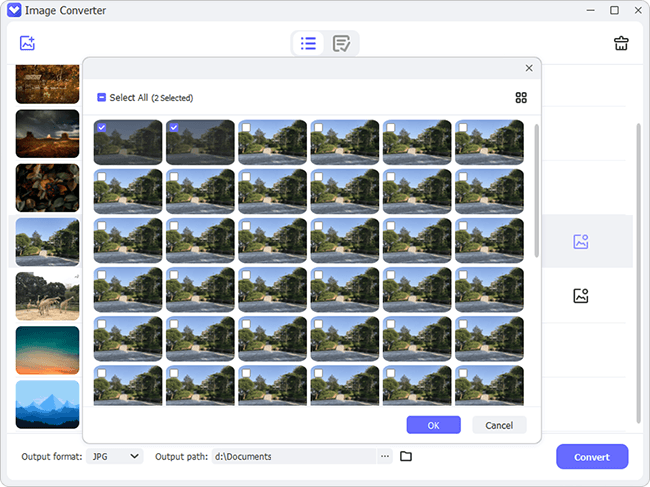The width and height of the screenshot is (650, 487).
Task: Close the image selection dialog
Action: point(529,68)
